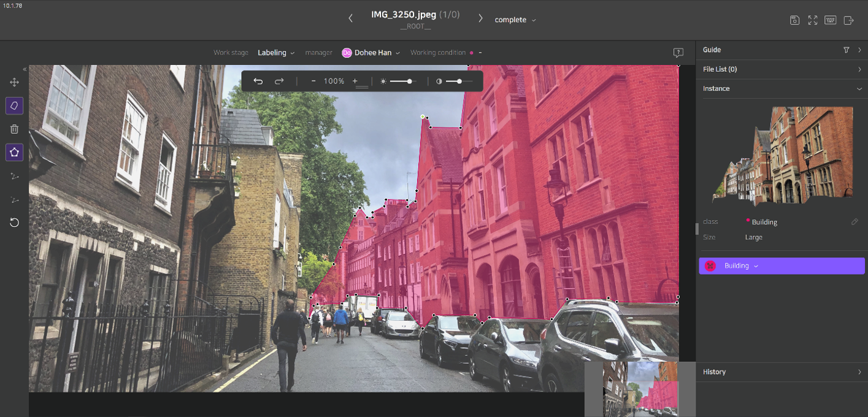868x417 pixels.
Task: Click the exit icon in header
Action: (x=849, y=20)
